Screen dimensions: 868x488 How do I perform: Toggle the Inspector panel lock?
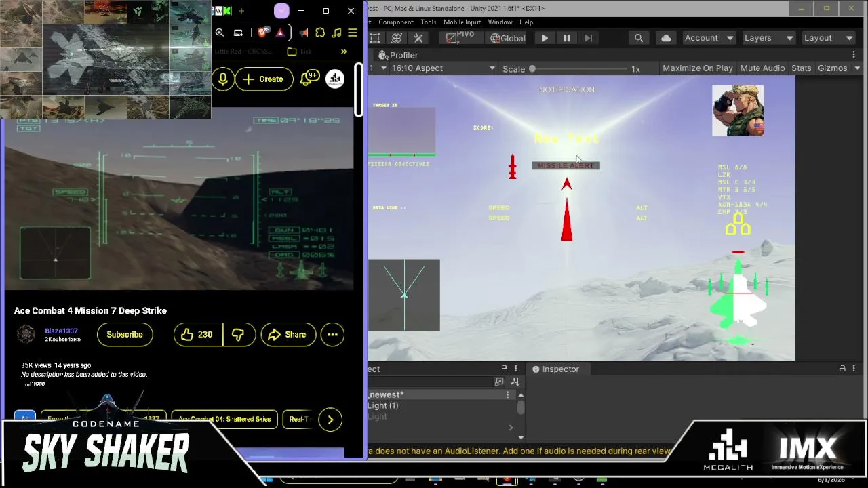(x=842, y=369)
